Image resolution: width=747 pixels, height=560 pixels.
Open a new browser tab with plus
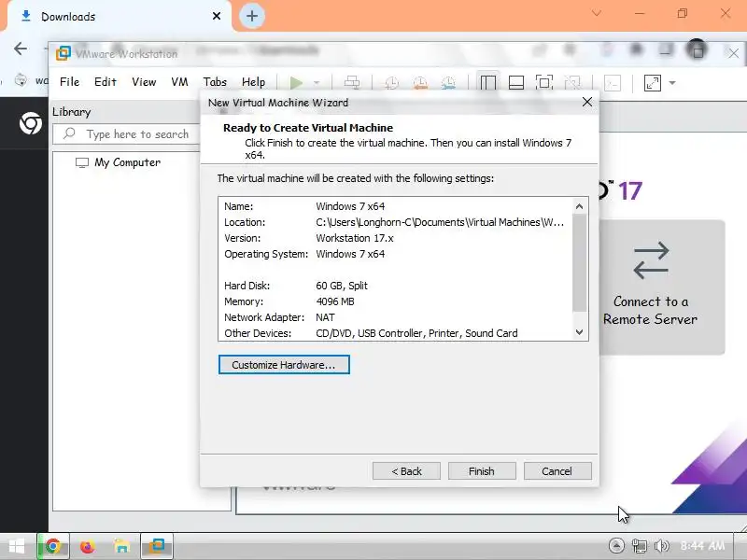coord(252,16)
